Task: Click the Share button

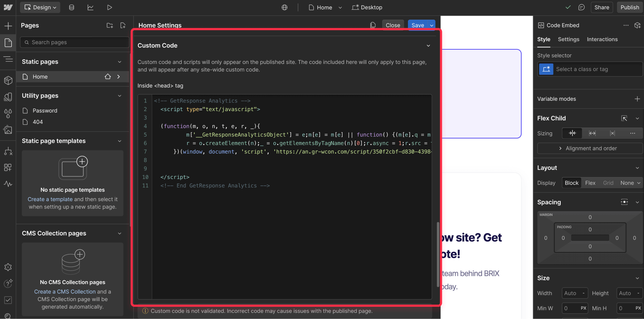Action: click(601, 7)
